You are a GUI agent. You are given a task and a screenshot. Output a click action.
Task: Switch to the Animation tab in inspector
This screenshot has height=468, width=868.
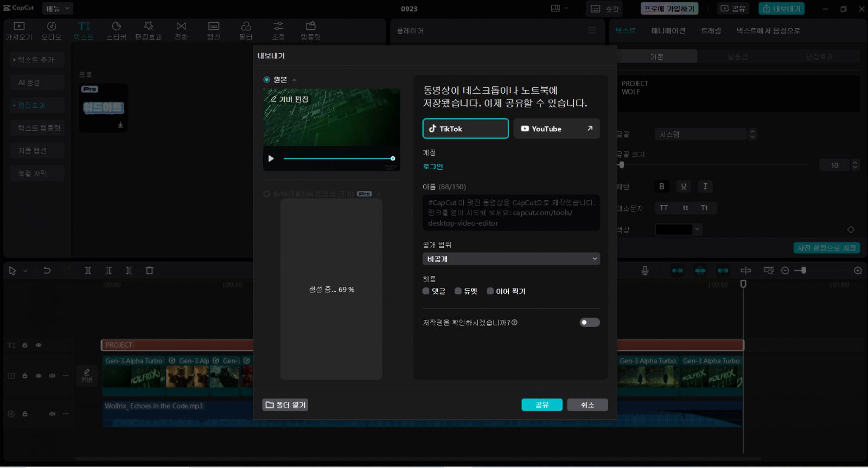pyautogui.click(x=668, y=30)
